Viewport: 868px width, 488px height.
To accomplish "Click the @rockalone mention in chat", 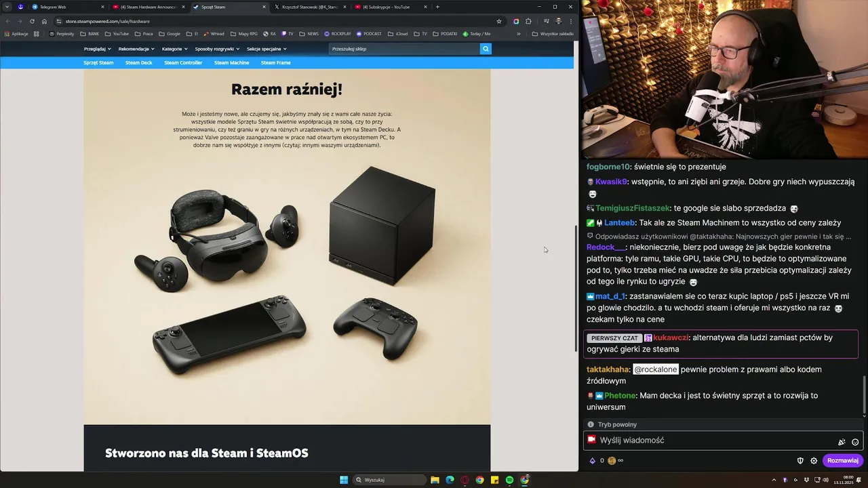I will point(656,369).
